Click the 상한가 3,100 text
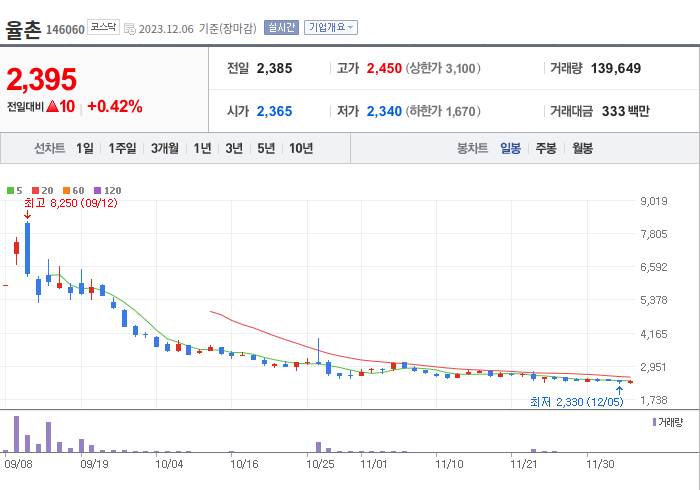The width and height of the screenshot is (700, 490). 443,68
